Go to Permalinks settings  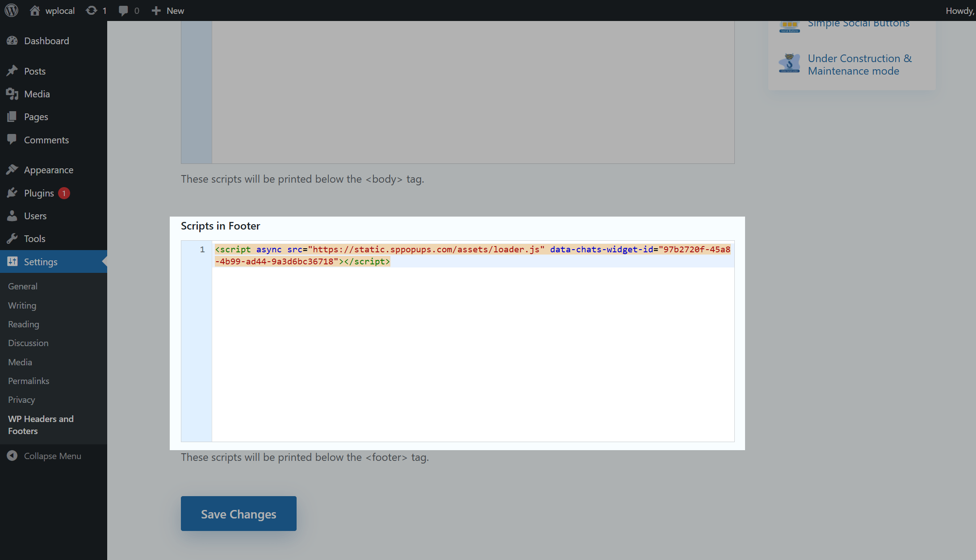pos(29,381)
